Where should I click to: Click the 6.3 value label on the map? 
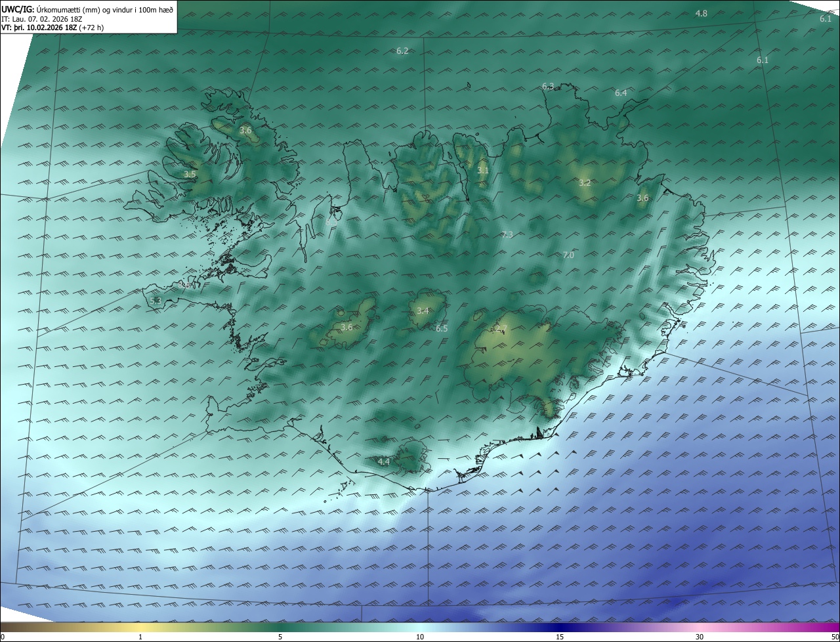click(x=548, y=86)
